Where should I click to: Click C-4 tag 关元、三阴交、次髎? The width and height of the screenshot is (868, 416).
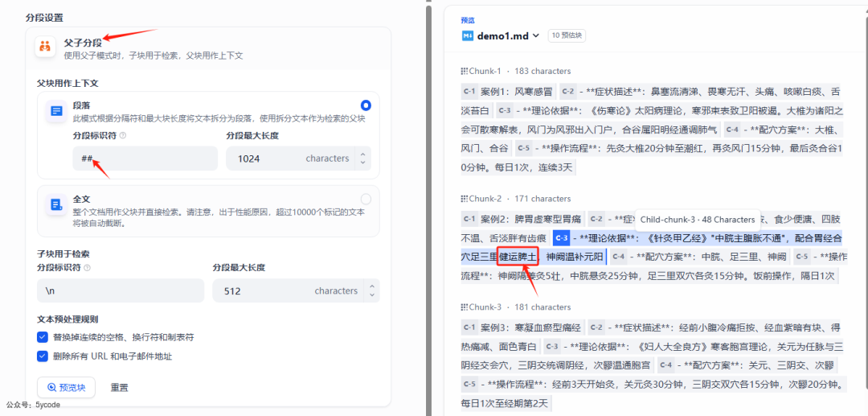(x=666, y=365)
